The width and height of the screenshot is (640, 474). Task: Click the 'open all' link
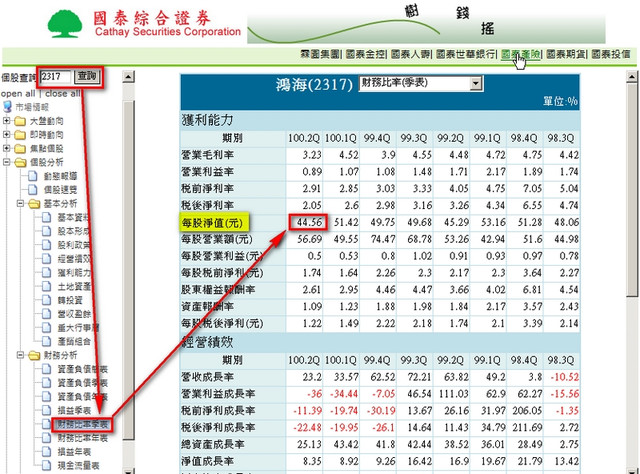(x=18, y=93)
